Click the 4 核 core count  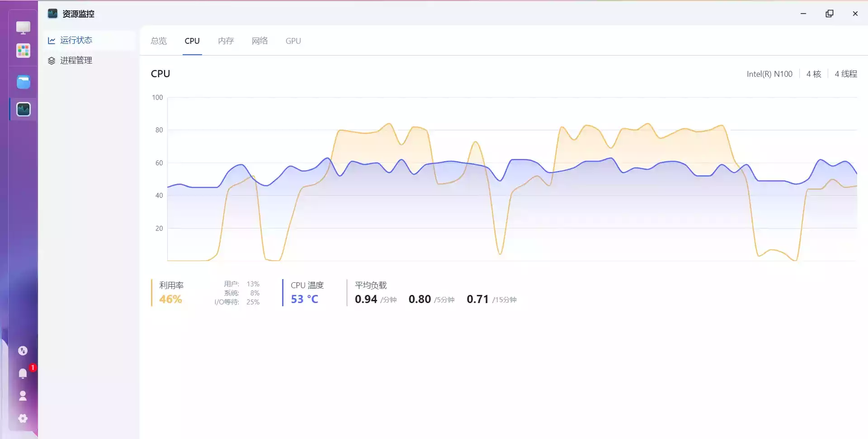[814, 74]
